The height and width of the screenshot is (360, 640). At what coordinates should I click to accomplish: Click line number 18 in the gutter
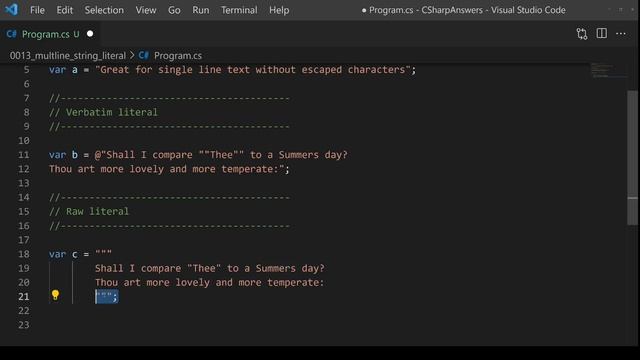pyautogui.click(x=24, y=254)
